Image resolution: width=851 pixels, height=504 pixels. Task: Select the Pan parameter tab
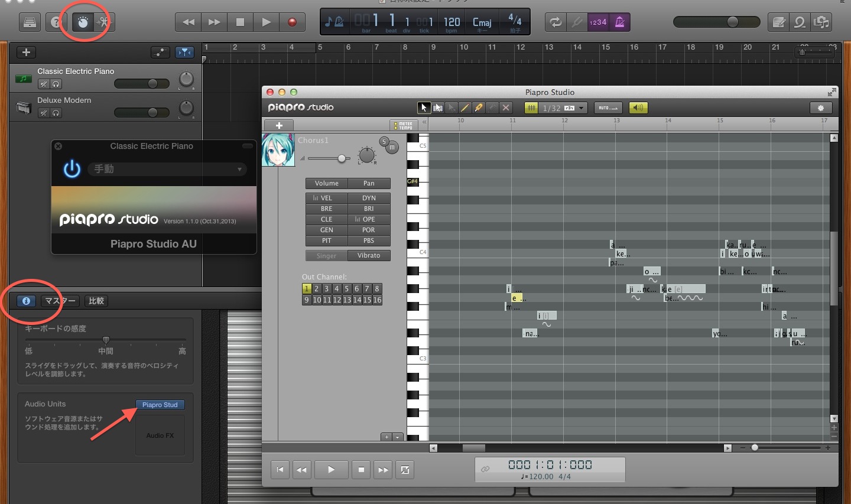point(369,183)
